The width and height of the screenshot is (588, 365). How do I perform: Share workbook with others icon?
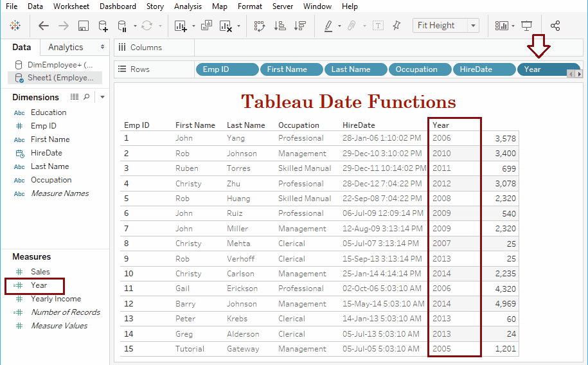555,26
